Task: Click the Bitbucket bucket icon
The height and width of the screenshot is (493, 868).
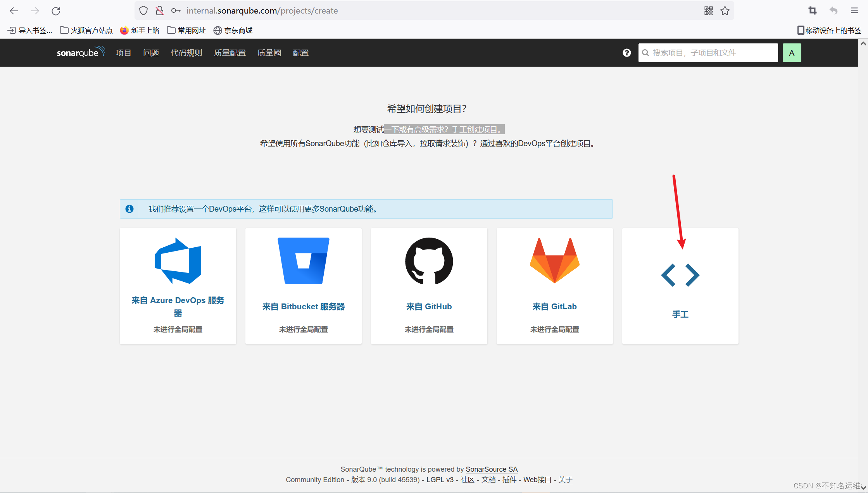Action: click(303, 261)
